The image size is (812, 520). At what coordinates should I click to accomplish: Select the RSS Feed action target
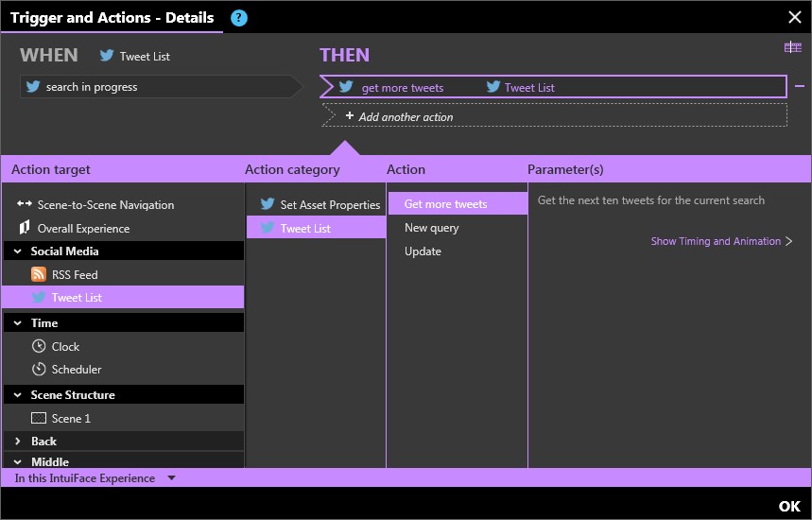(123, 274)
